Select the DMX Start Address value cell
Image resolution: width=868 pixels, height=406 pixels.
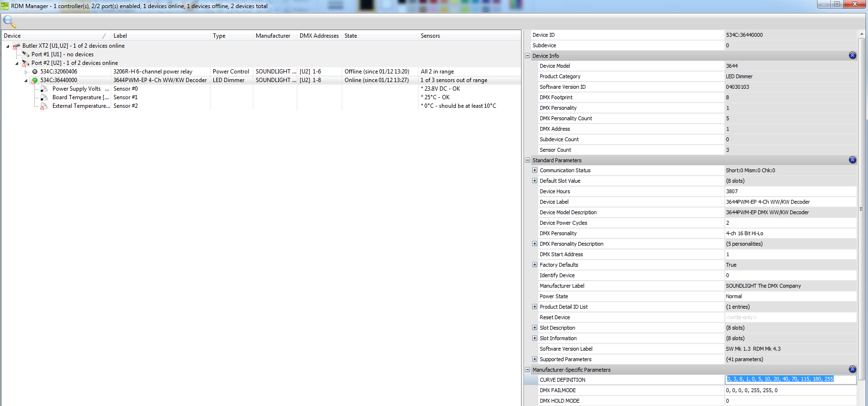click(x=790, y=254)
